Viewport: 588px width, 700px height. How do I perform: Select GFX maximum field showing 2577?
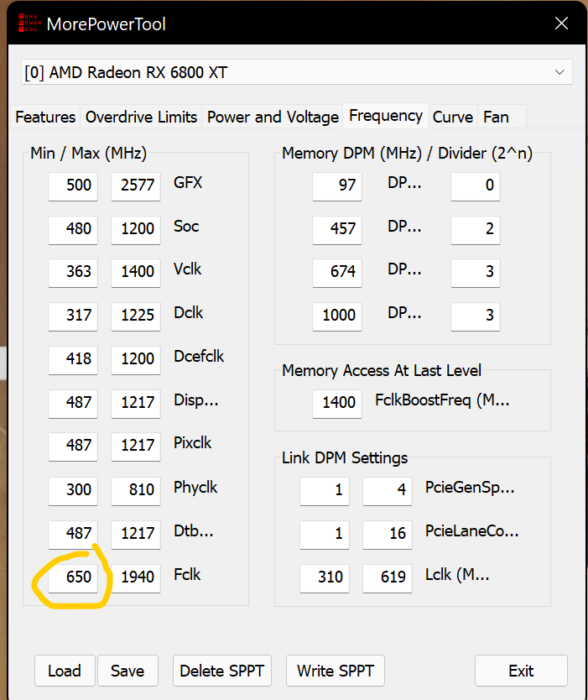tap(136, 185)
